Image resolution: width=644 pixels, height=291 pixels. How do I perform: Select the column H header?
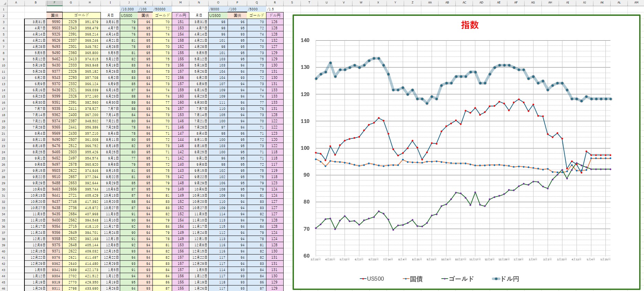(x=90, y=3)
